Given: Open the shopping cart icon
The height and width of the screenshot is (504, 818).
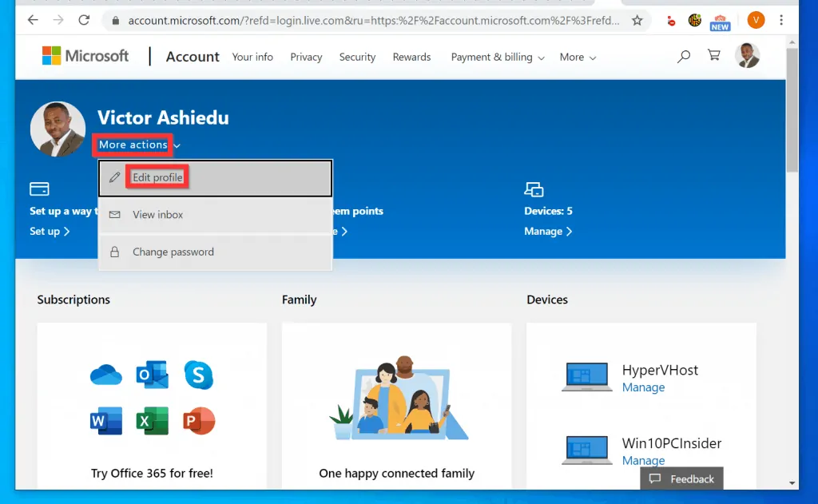Looking at the screenshot, I should point(714,56).
